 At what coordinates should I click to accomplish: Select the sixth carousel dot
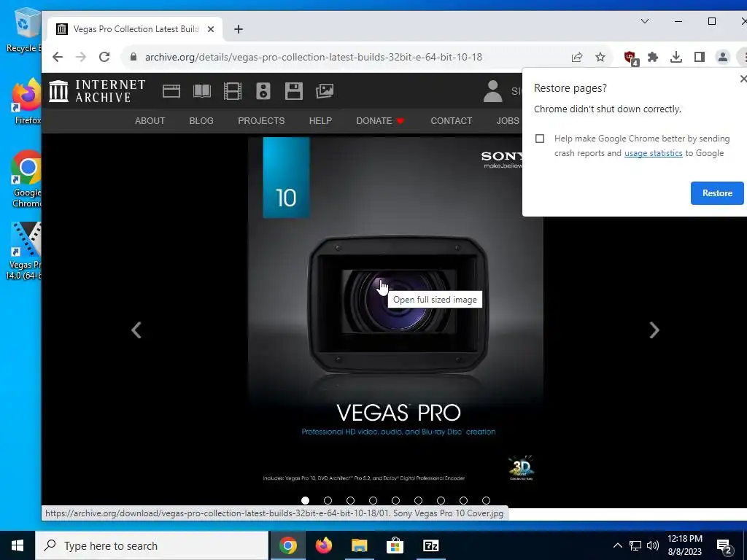(418, 500)
